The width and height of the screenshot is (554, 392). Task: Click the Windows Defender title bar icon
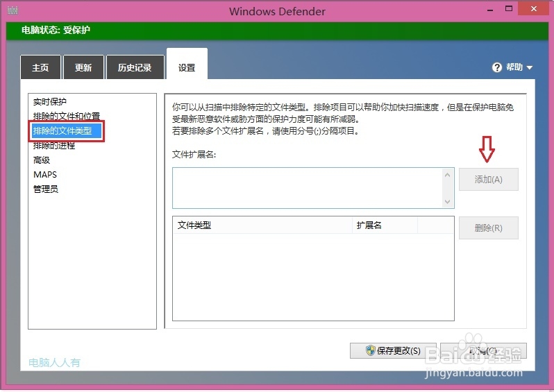[x=12, y=10]
